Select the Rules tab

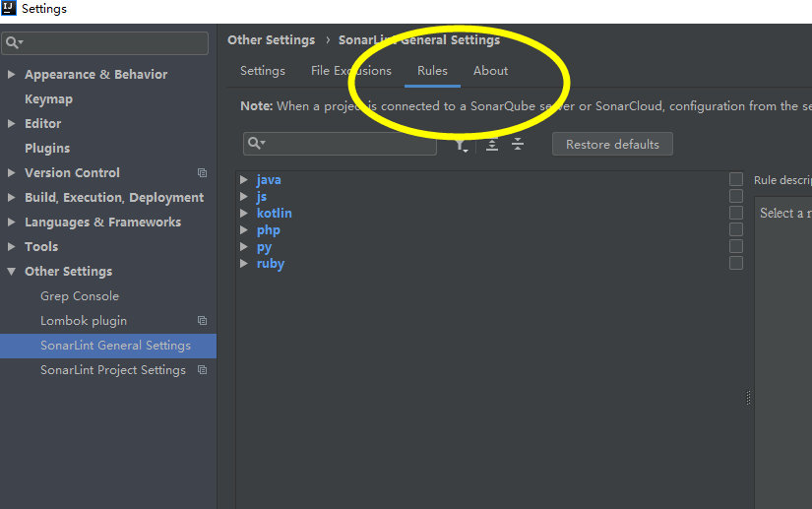click(x=432, y=71)
